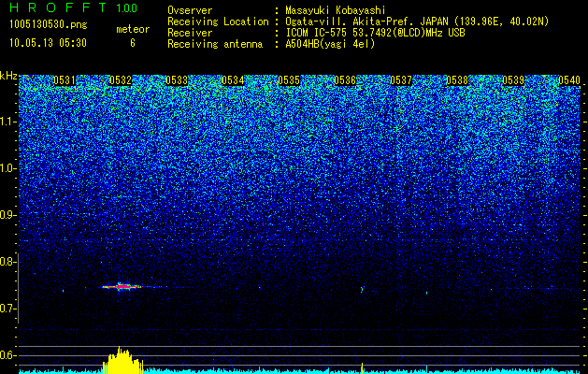The image size is (588, 374).
Task: Click the 0540 time marker
Action: [x=569, y=80]
